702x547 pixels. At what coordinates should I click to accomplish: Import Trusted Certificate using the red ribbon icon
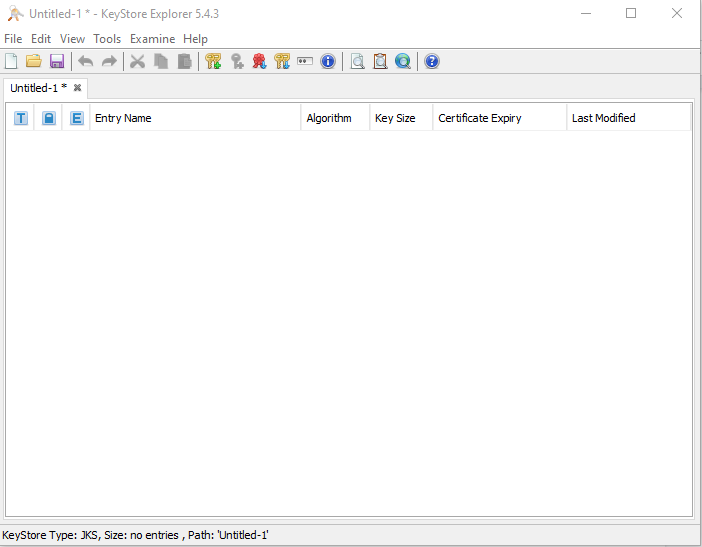pos(259,61)
